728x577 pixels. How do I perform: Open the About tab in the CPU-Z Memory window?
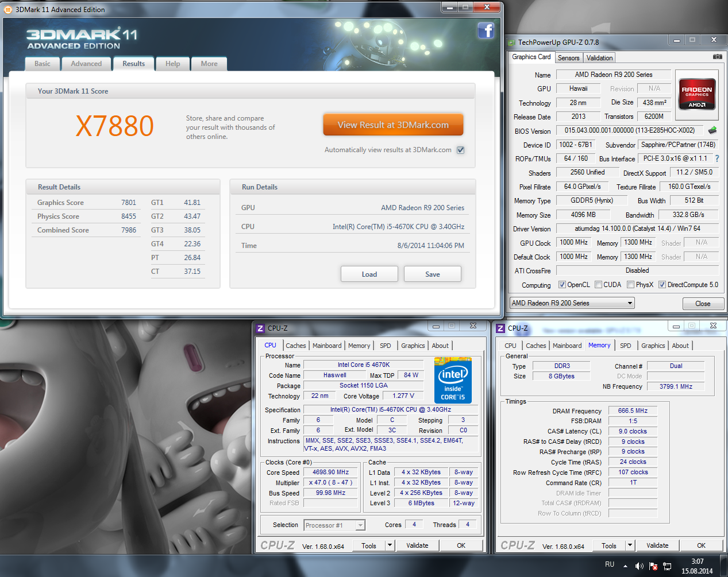680,346
